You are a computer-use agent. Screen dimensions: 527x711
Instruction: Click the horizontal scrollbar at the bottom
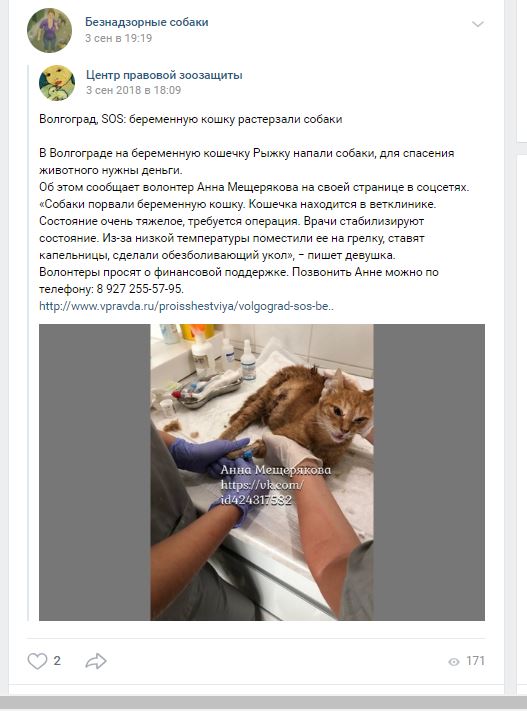(x=264, y=703)
